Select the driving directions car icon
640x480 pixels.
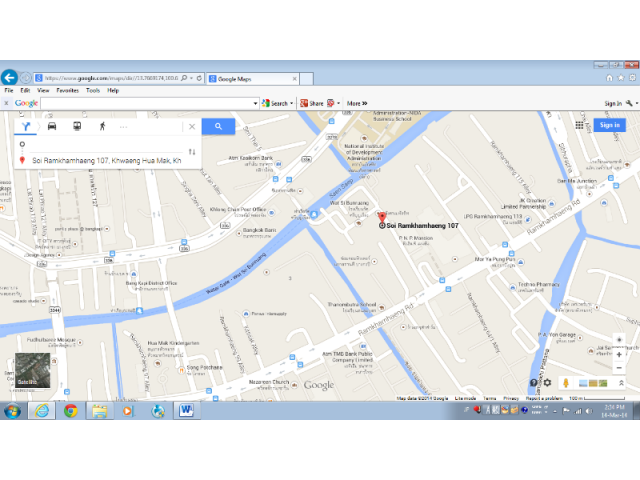pyautogui.click(x=52, y=126)
